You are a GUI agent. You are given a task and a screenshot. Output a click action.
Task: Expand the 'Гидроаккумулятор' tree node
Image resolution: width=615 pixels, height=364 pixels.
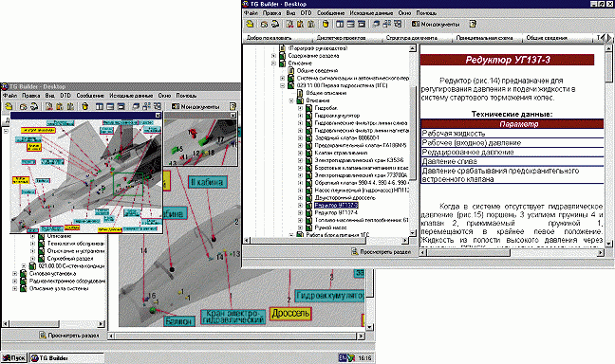(301, 116)
